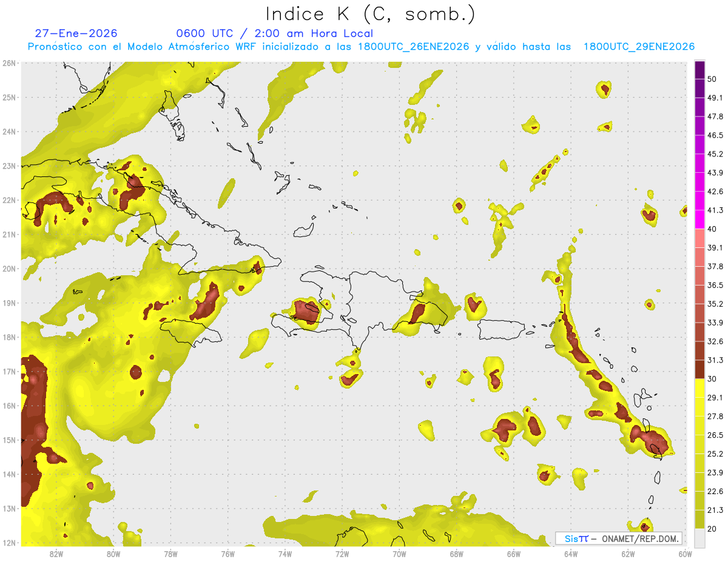Click the 82W longitude label
728x562 pixels.
(56, 554)
